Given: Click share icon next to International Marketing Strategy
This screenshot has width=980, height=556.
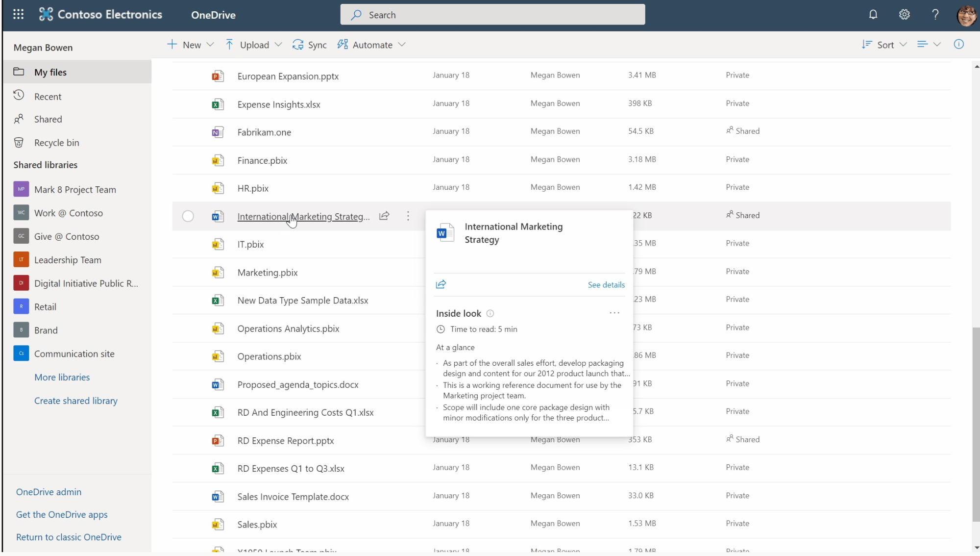Looking at the screenshot, I should click(x=384, y=216).
